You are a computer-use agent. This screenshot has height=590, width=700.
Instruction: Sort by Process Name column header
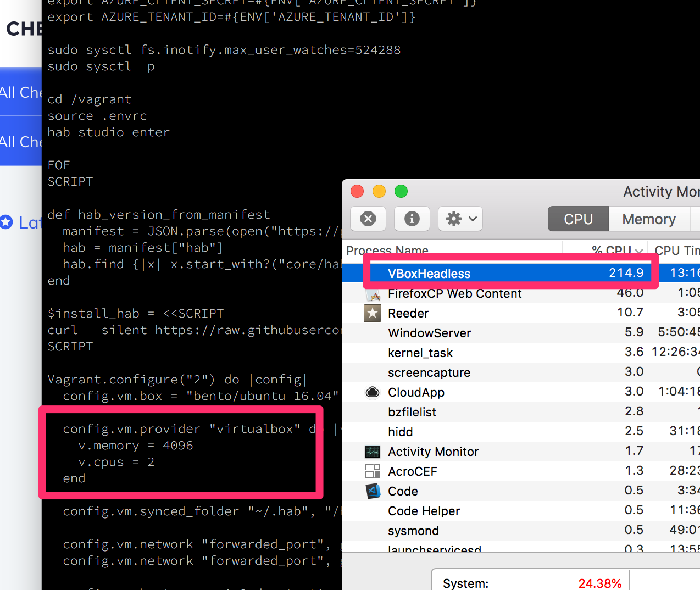387,250
